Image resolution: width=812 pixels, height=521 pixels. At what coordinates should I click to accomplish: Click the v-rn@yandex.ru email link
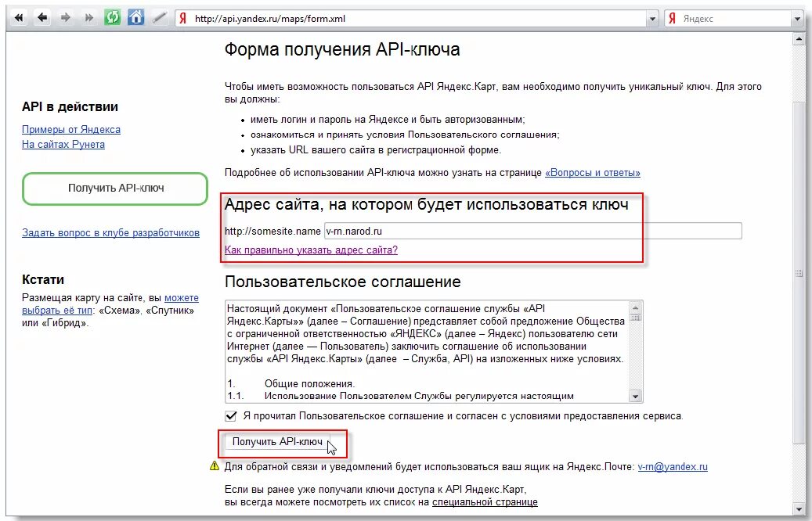click(x=672, y=467)
